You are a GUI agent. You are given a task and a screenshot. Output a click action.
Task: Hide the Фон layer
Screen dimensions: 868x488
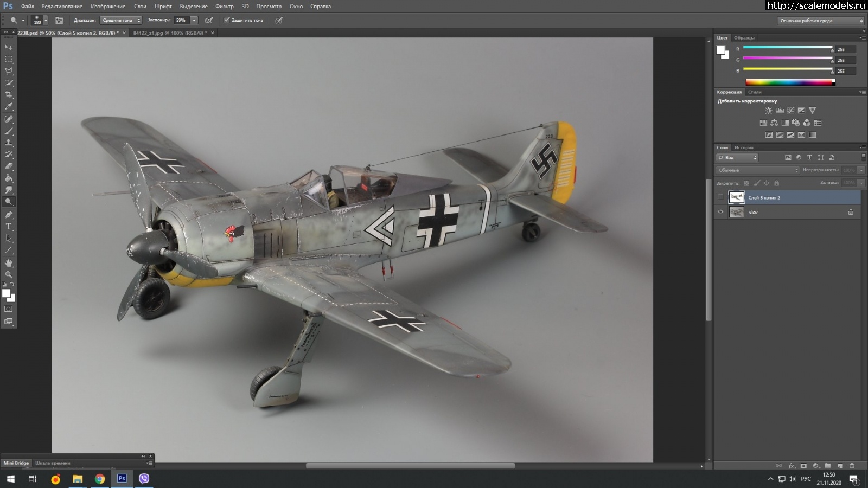click(x=720, y=212)
